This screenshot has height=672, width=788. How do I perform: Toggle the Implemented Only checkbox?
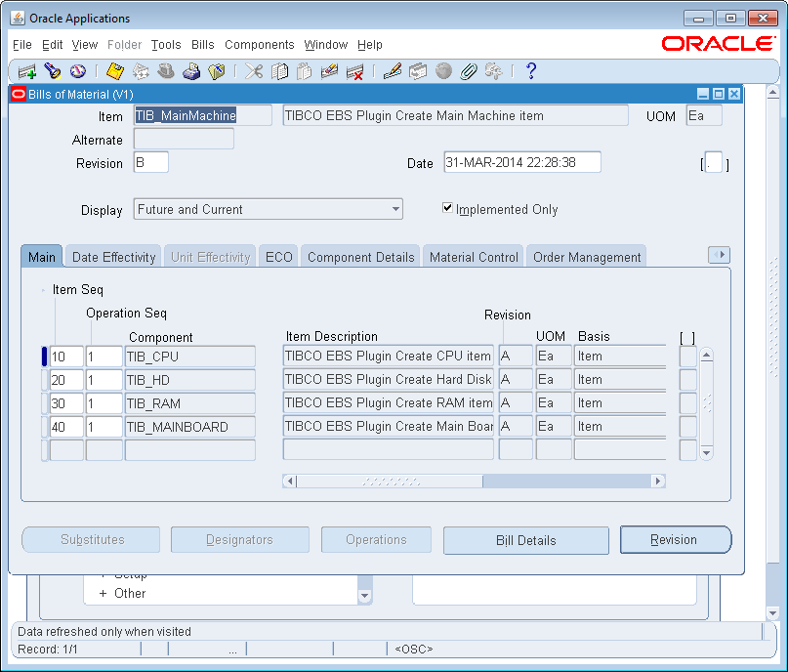pyautogui.click(x=447, y=208)
